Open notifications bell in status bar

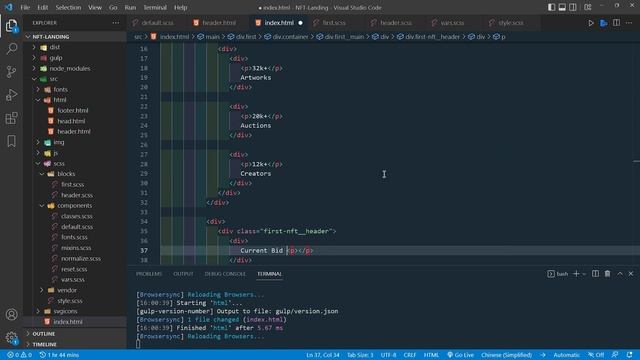pos(629,355)
